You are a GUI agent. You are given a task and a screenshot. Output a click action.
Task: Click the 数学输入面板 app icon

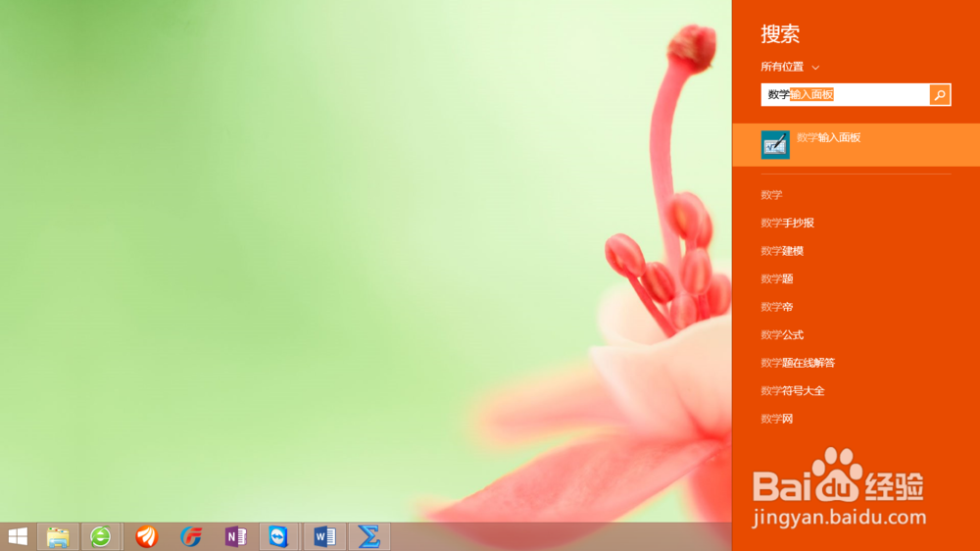pyautogui.click(x=775, y=145)
